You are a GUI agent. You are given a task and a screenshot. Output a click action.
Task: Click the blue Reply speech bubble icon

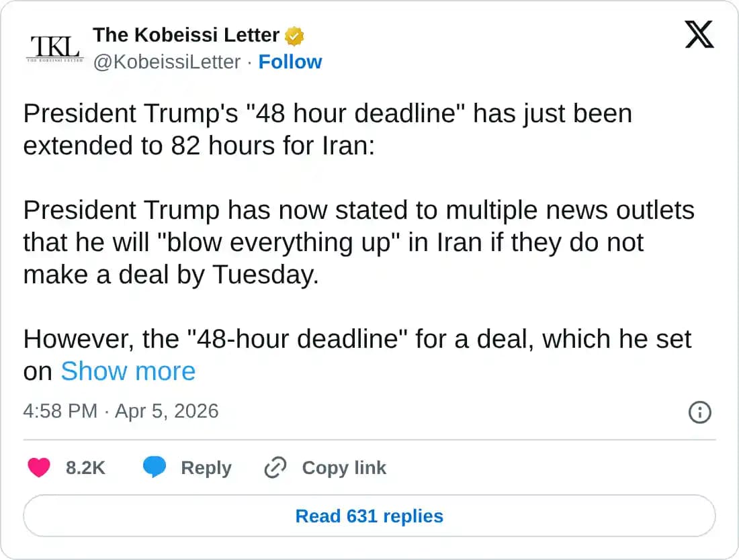click(x=155, y=467)
